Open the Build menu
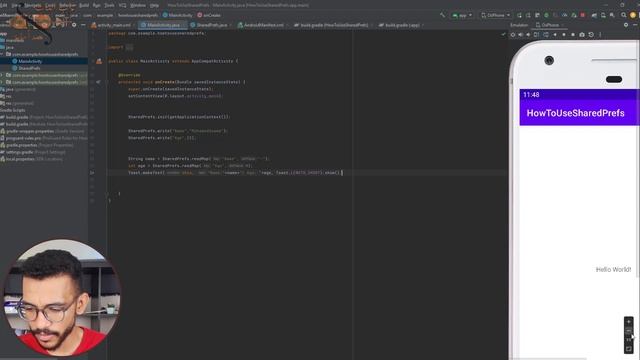640x360 pixels. [x=84, y=5]
